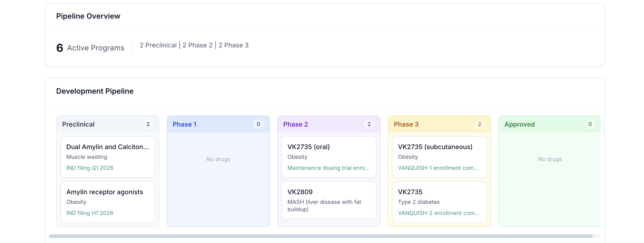The image size is (644, 243).
Task: Select the Phase 2 column header
Action: click(x=295, y=124)
